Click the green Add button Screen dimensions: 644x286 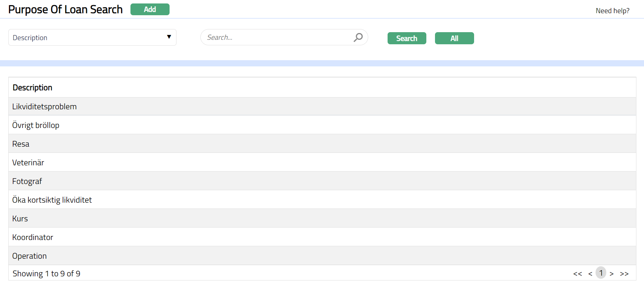point(150,9)
